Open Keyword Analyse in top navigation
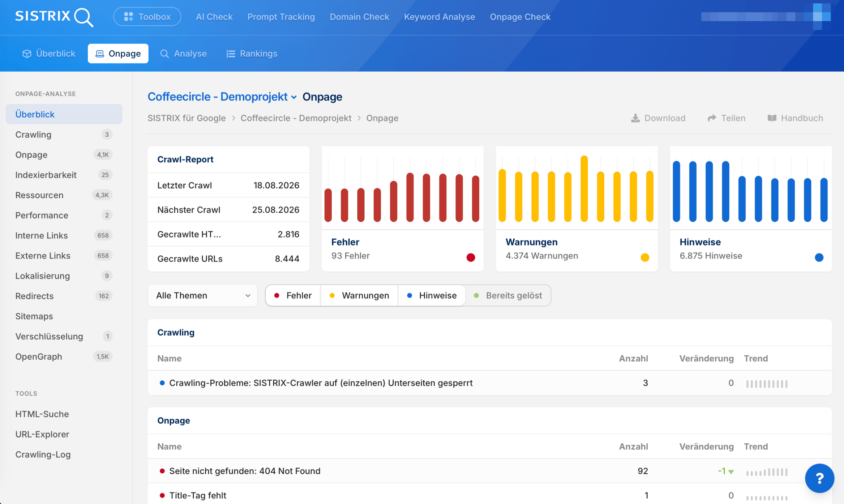Image resolution: width=844 pixels, height=504 pixels. click(x=439, y=17)
